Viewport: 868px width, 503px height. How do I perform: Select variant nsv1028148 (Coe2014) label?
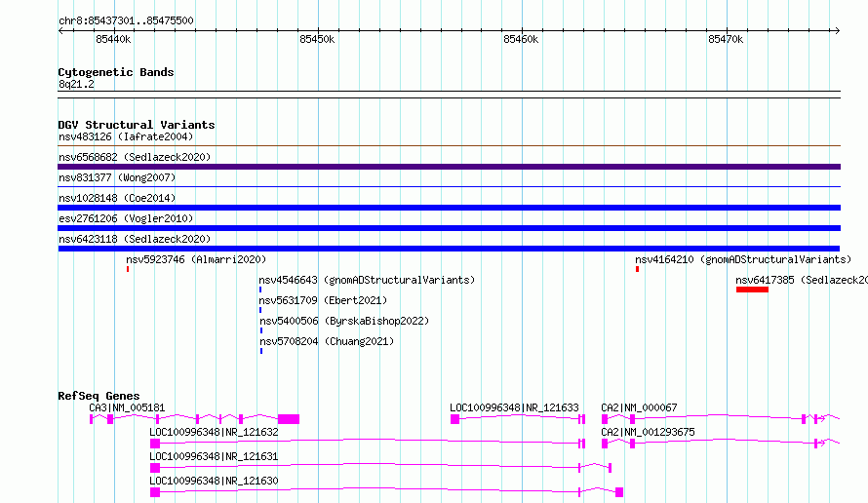(117, 198)
